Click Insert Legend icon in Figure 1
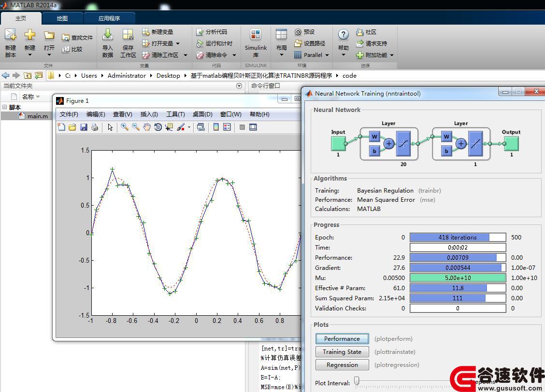545x392 pixels. coord(227,127)
